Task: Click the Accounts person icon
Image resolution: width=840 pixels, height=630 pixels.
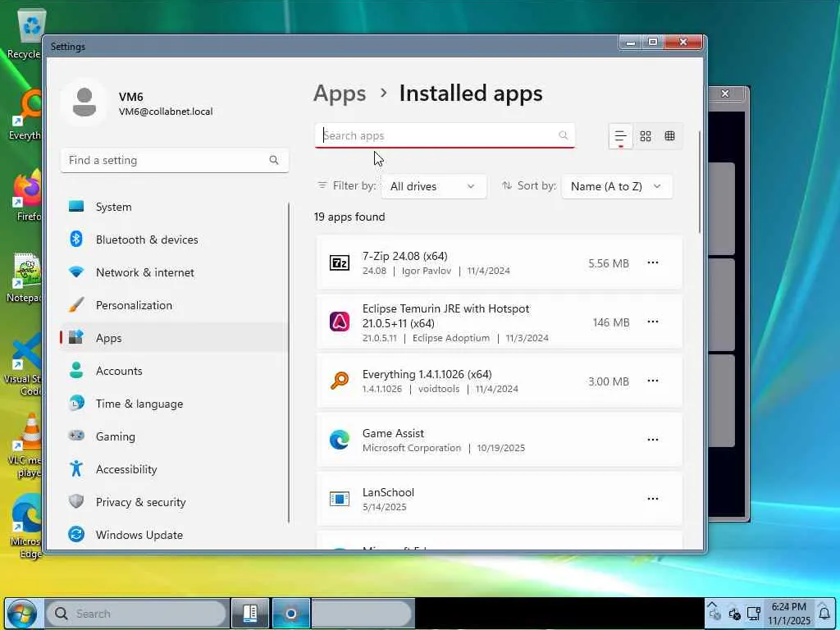Action: tap(76, 370)
